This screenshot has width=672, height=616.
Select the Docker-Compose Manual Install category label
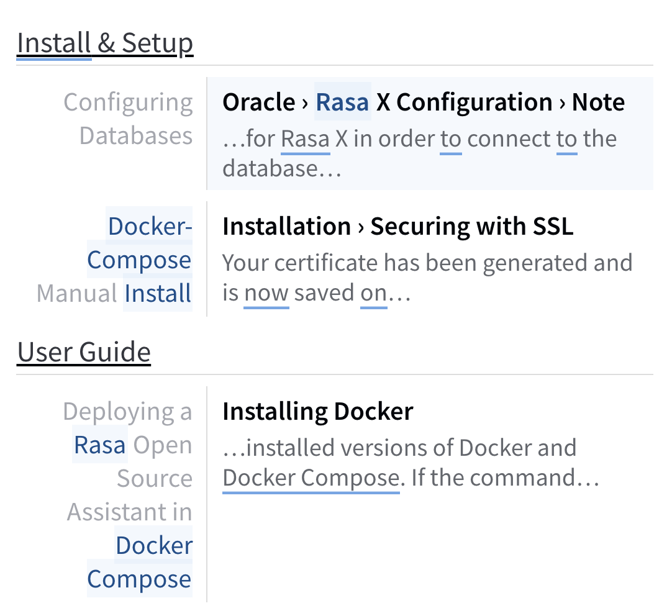[x=139, y=260]
